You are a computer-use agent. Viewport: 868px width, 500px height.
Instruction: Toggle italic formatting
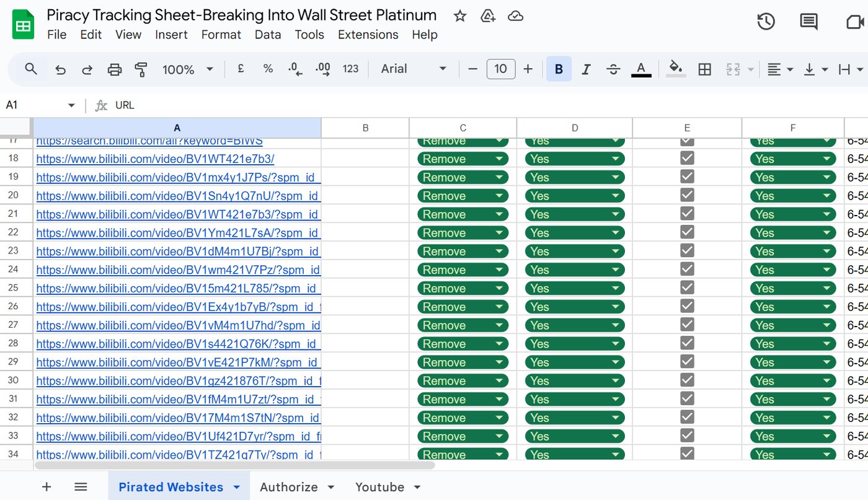point(586,69)
